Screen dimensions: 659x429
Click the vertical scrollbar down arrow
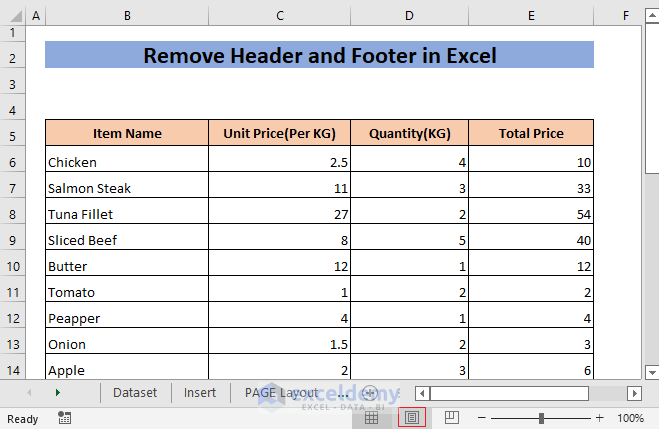coord(652,372)
